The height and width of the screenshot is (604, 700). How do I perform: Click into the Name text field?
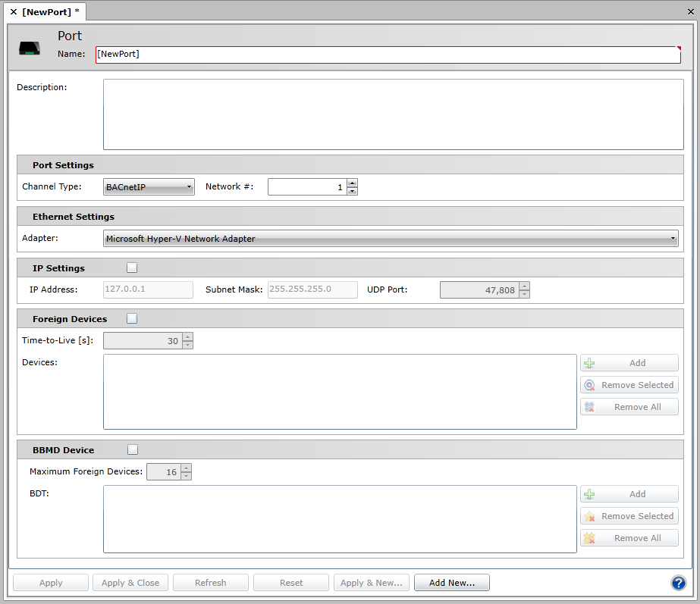(387, 55)
